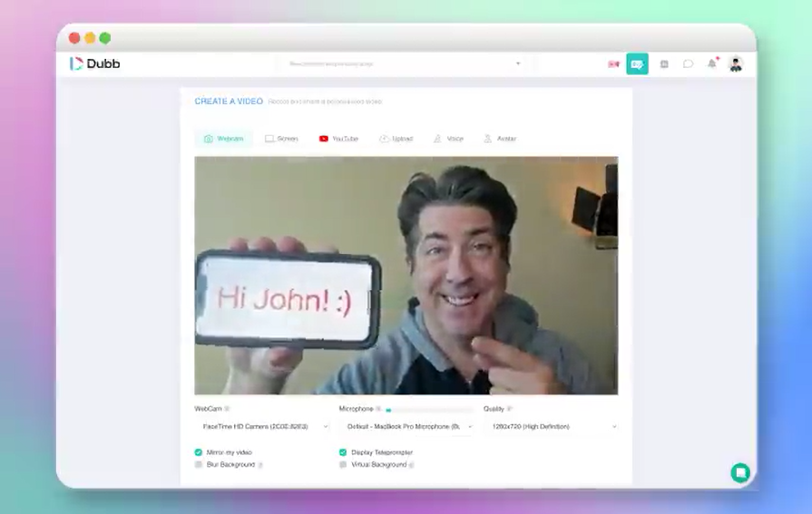Image resolution: width=812 pixels, height=514 pixels.
Task: Click the red video camera icon
Action: click(613, 64)
